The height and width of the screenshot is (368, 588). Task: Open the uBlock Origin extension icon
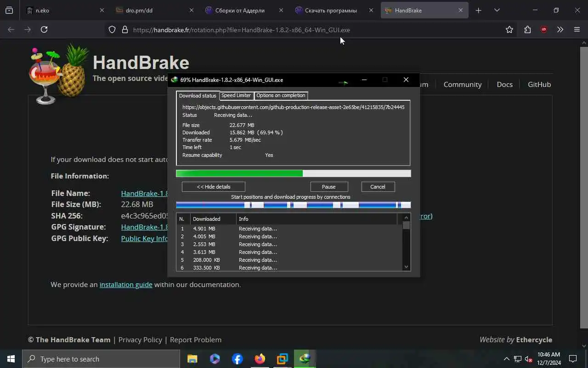pos(544,29)
